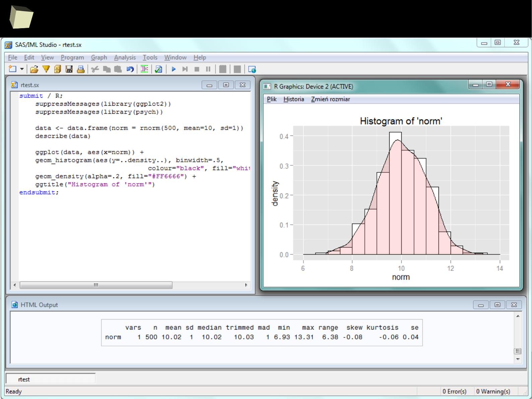The height and width of the screenshot is (399, 532).
Task: Click the Undo arrow icon
Action: click(130, 69)
